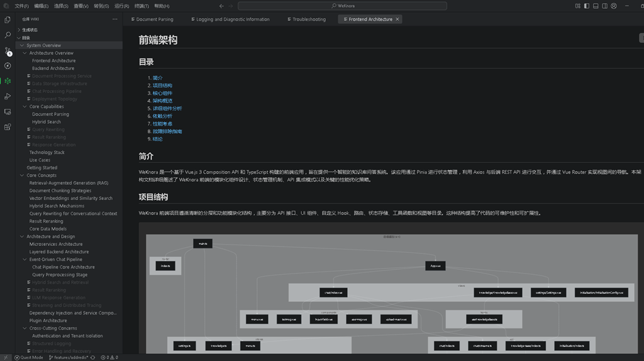Viewport: 644px width, 361px height.
Task: Open the compass icon view in activity bar
Action: click(x=8, y=65)
